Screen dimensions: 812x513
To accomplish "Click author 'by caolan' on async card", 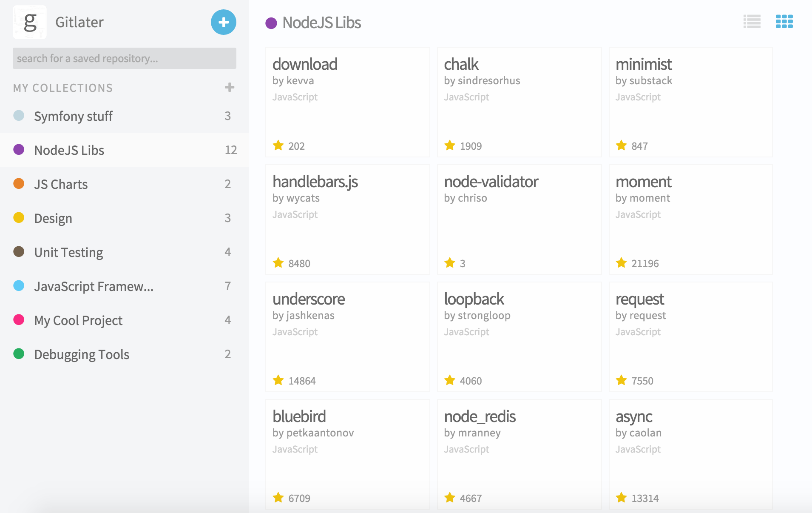I will point(639,433).
